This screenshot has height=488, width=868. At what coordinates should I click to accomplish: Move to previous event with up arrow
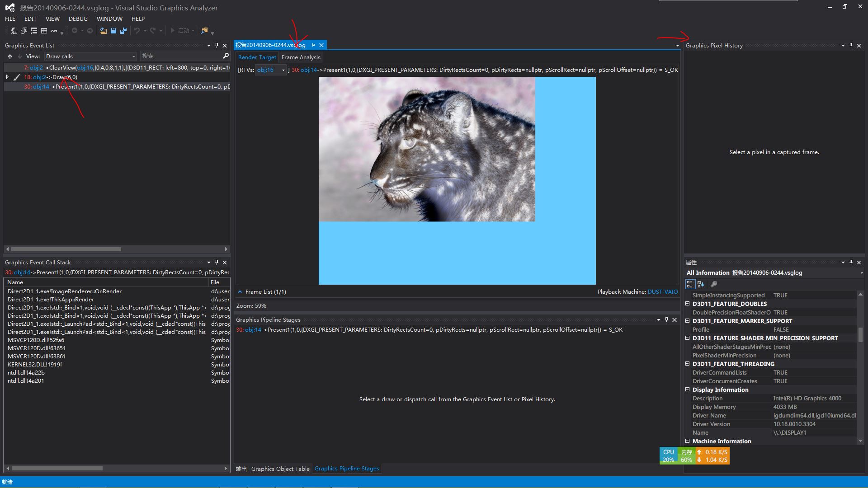(x=9, y=56)
